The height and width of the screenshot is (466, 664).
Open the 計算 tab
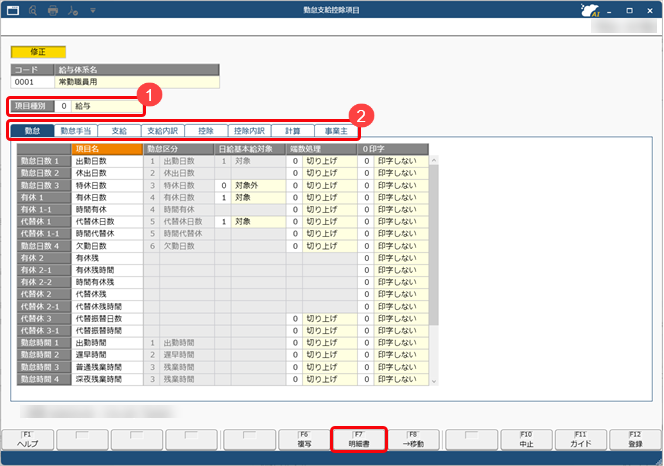[291, 131]
